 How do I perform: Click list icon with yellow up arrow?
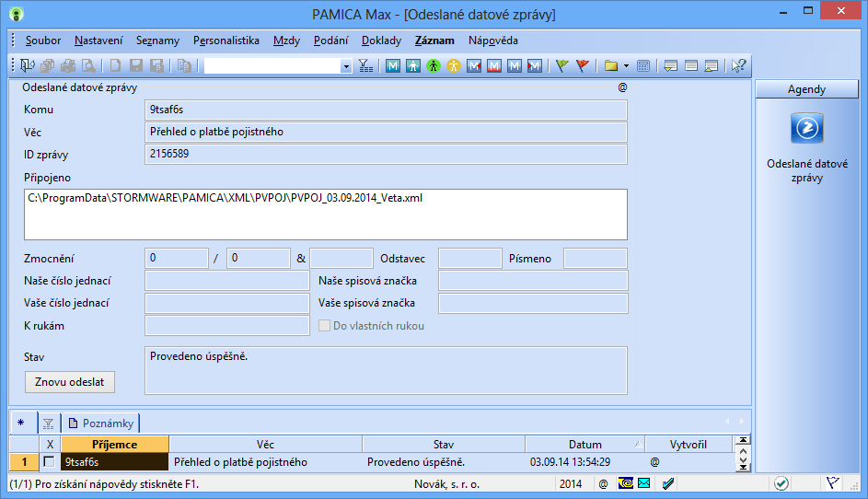tap(712, 66)
